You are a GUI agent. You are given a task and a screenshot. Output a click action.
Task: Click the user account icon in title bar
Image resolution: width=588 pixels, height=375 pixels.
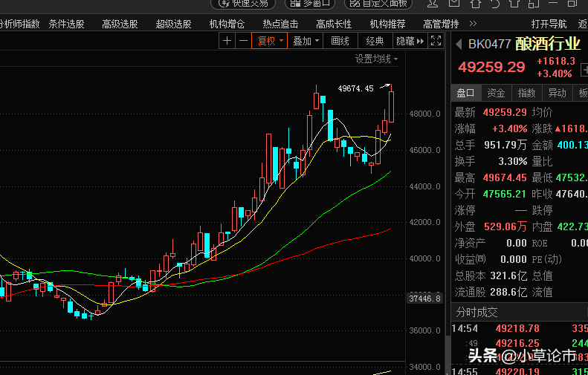433,4
